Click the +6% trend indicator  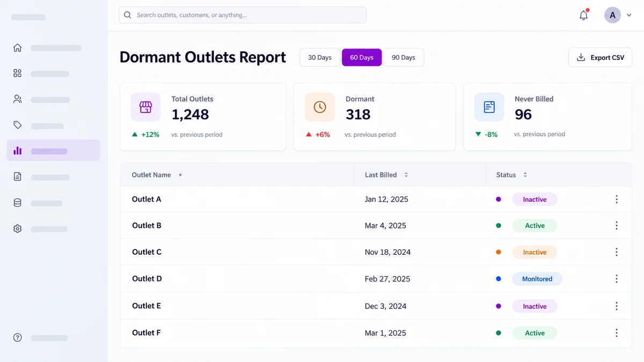318,135
